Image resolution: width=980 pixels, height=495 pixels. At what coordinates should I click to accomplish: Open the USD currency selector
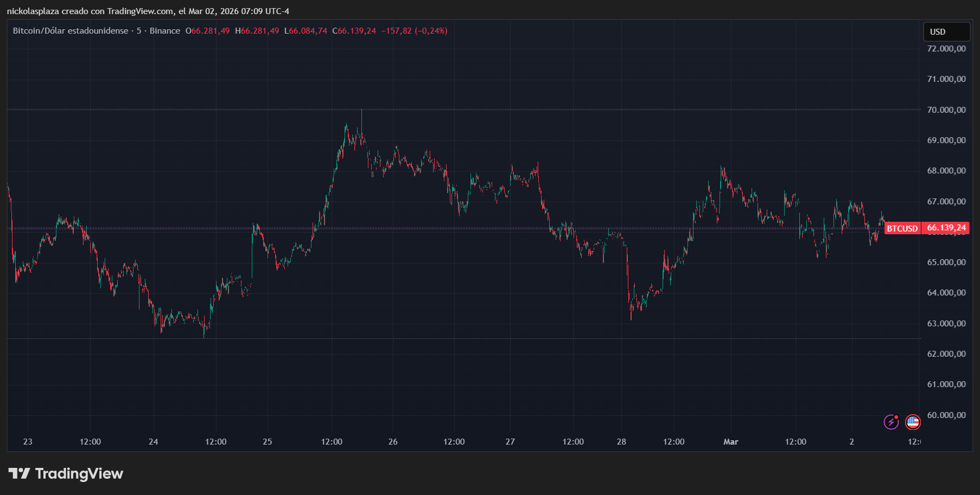point(946,32)
